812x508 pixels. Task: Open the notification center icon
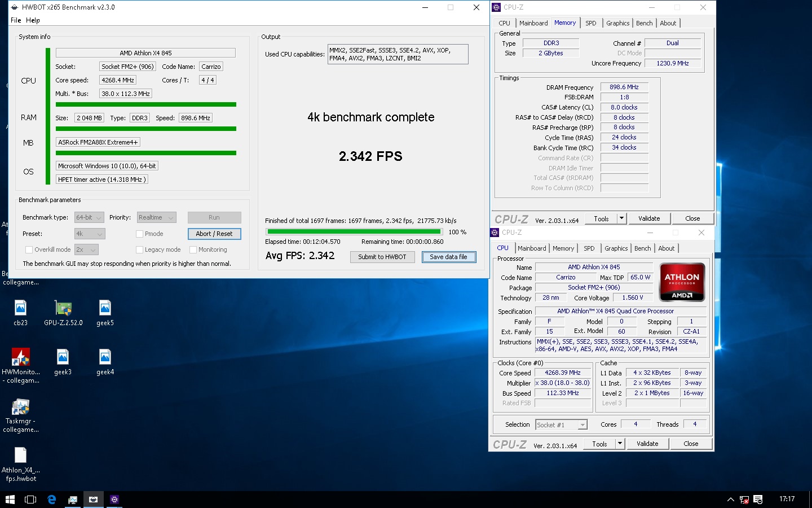758,500
